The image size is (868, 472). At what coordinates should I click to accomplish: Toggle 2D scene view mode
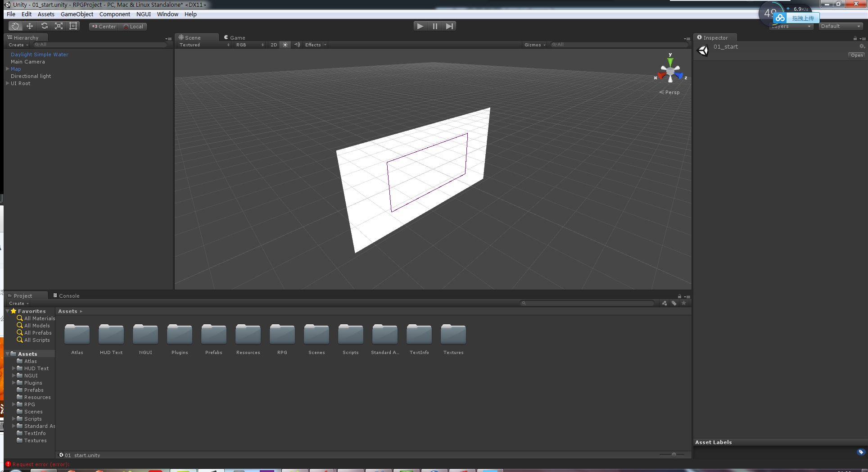274,45
